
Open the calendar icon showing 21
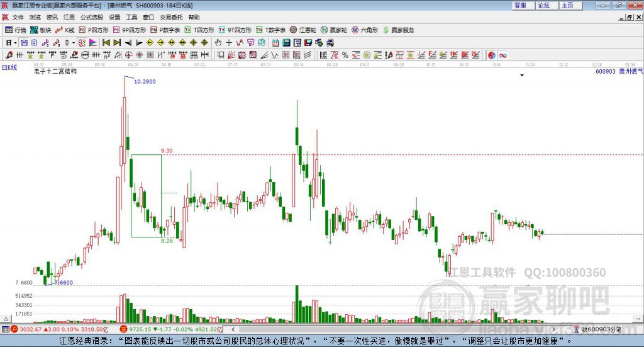[275, 43]
